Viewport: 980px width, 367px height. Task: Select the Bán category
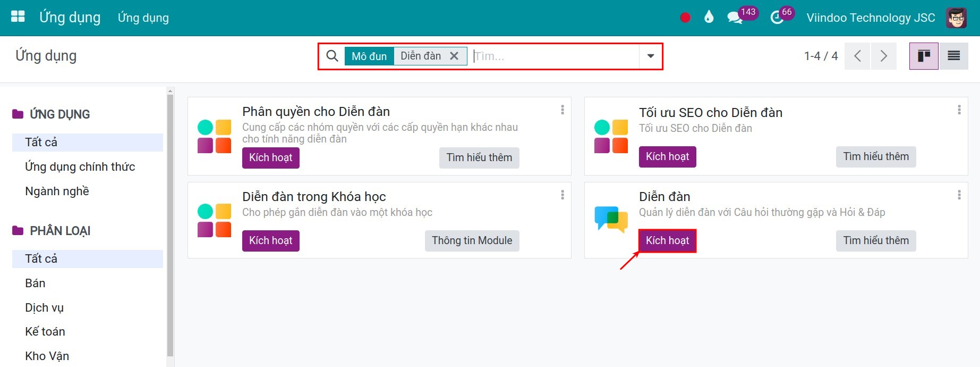pos(88,283)
